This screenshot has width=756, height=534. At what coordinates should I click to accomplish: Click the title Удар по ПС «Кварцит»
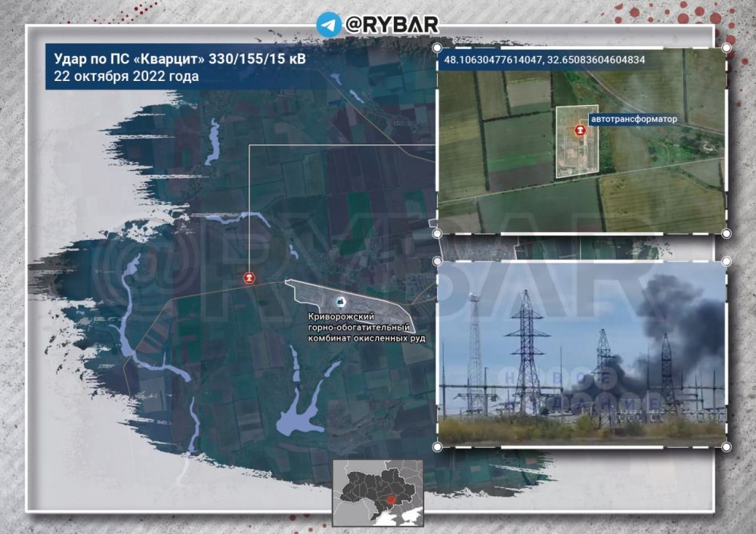pos(179,59)
